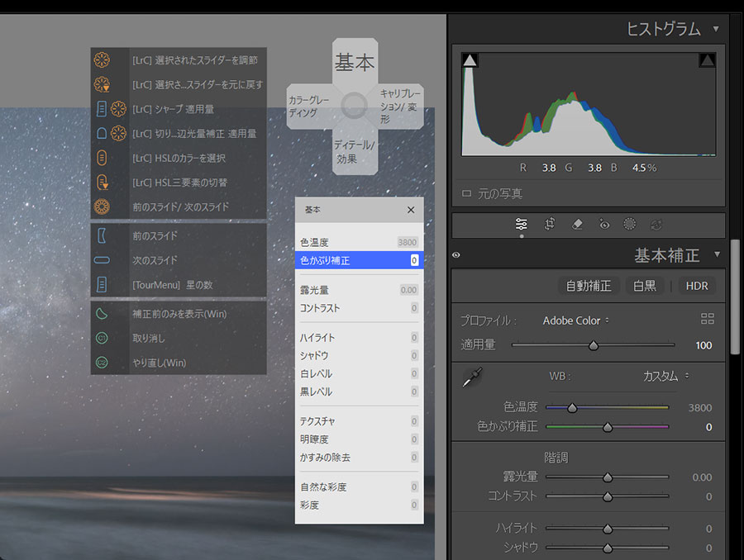Image resolution: width=744 pixels, height=560 pixels.
Task: Select the Red eye correction tool
Action: coord(604,224)
